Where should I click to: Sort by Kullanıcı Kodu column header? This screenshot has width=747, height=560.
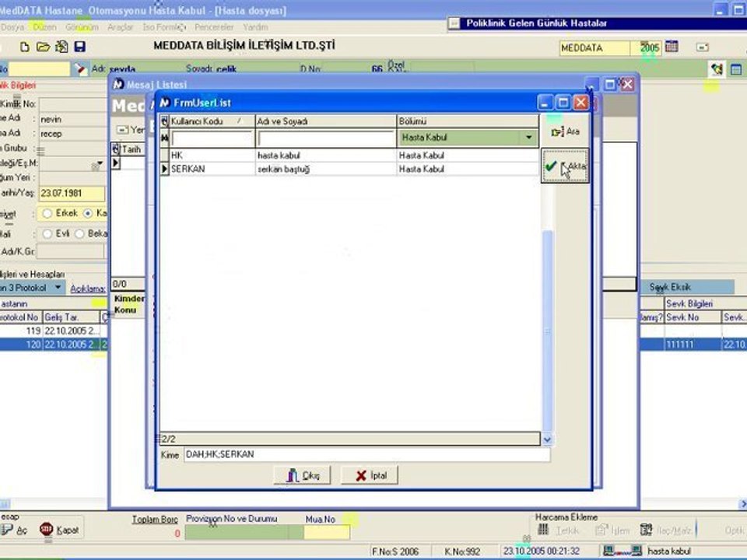coord(212,121)
